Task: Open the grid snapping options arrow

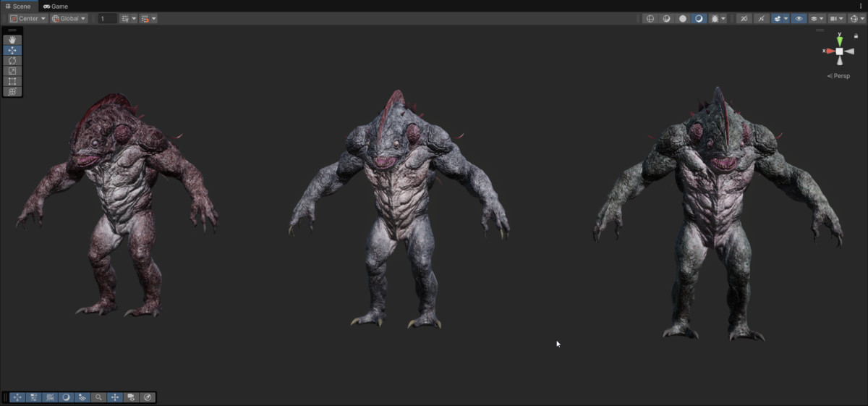Action: point(154,18)
